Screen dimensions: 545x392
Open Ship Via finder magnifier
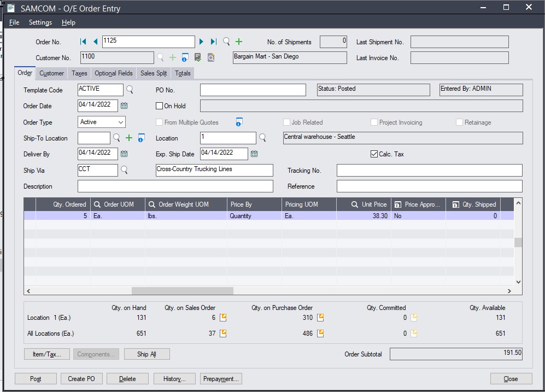[124, 170]
